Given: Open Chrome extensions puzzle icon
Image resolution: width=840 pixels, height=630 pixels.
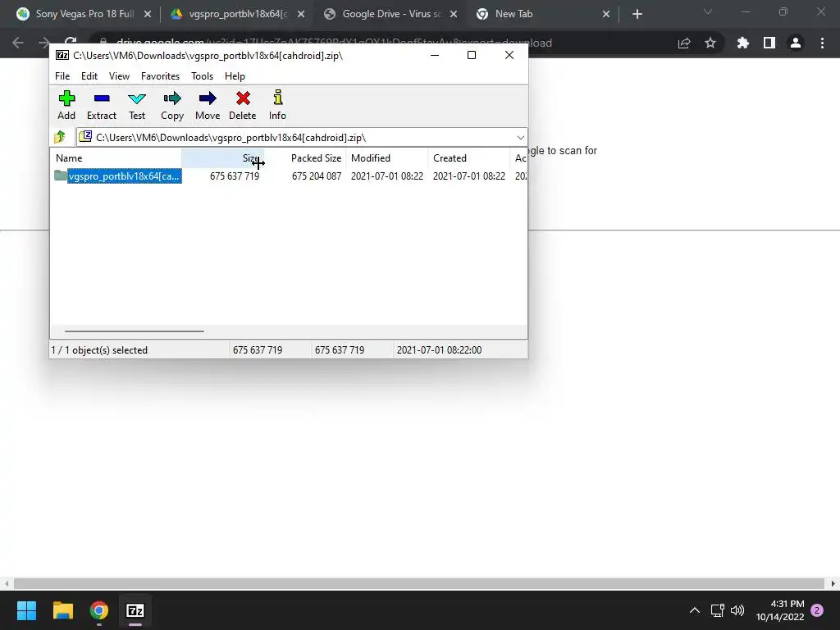Looking at the screenshot, I should point(742,43).
